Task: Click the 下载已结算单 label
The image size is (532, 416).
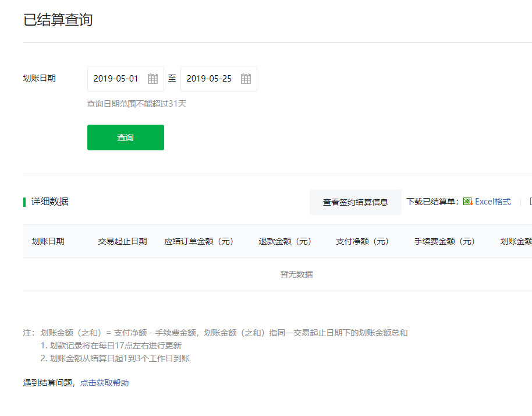Action: 432,202
